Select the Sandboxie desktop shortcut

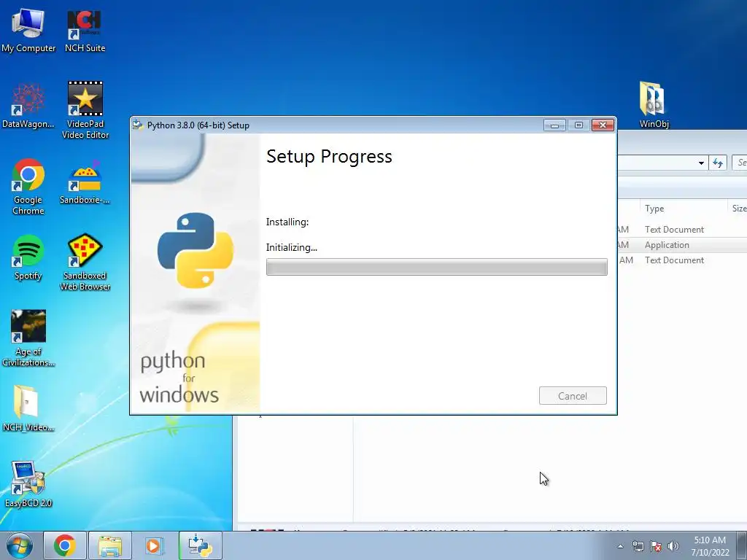point(85,182)
